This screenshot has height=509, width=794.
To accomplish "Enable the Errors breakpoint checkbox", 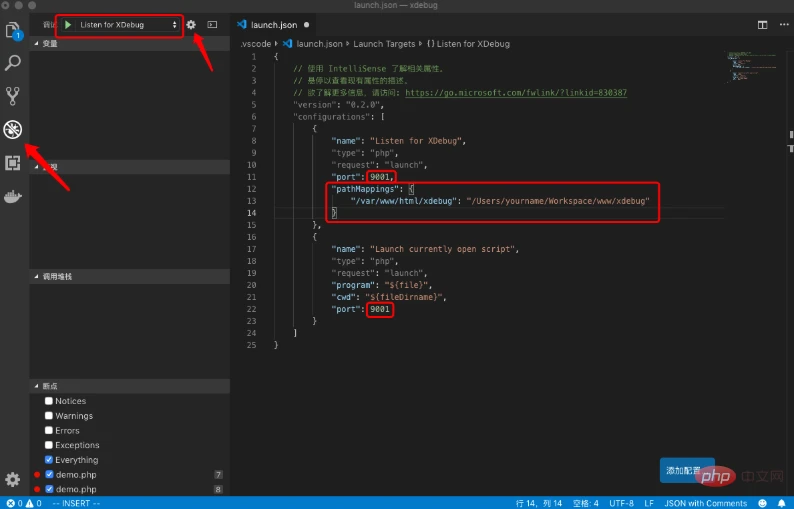I will 49,430.
